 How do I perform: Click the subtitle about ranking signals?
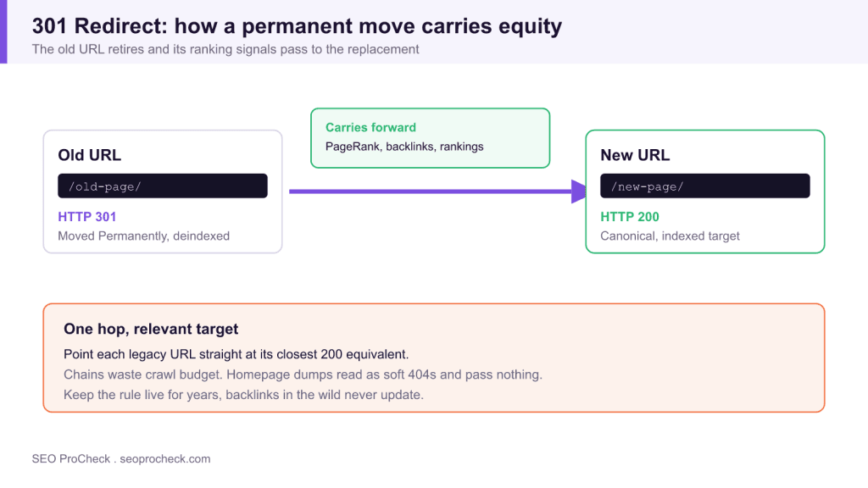[225, 49]
